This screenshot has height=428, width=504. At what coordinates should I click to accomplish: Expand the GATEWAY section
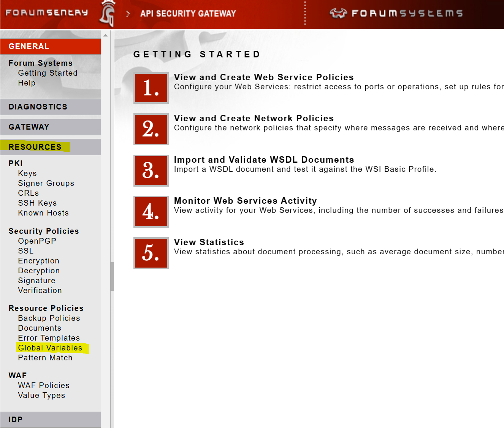coord(51,127)
